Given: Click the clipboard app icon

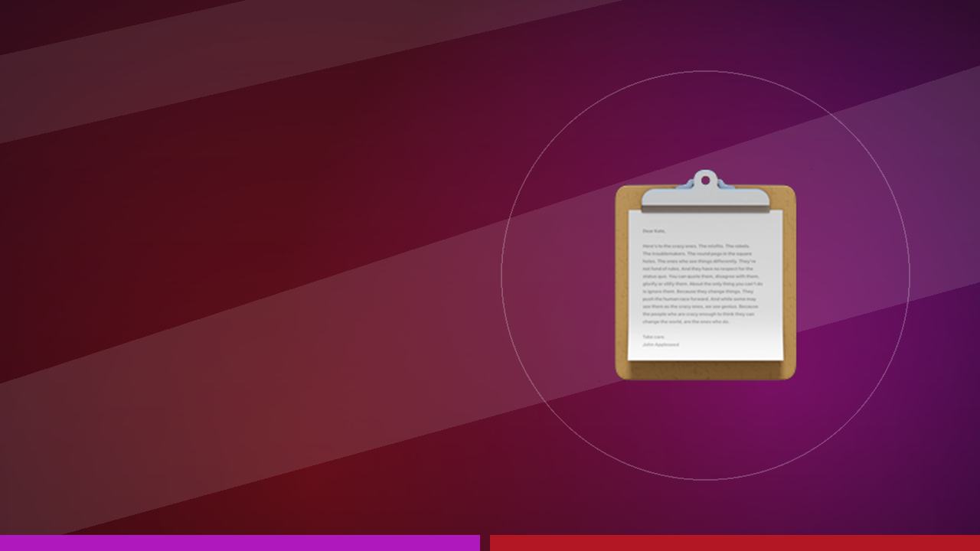Looking at the screenshot, I should 705,275.
